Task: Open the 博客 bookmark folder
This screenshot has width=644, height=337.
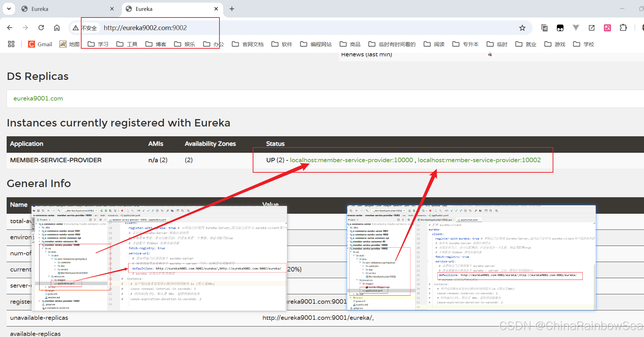Action: click(x=156, y=44)
